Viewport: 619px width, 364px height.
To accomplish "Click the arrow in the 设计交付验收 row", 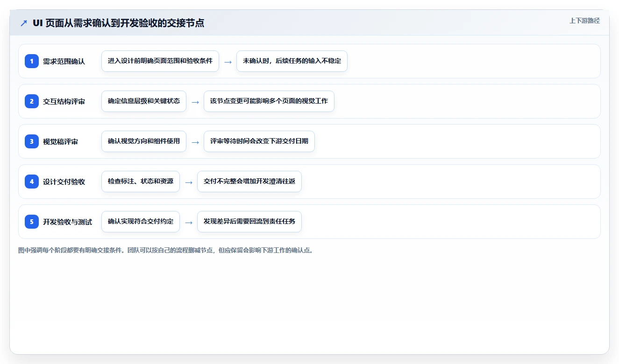I will pos(189,182).
